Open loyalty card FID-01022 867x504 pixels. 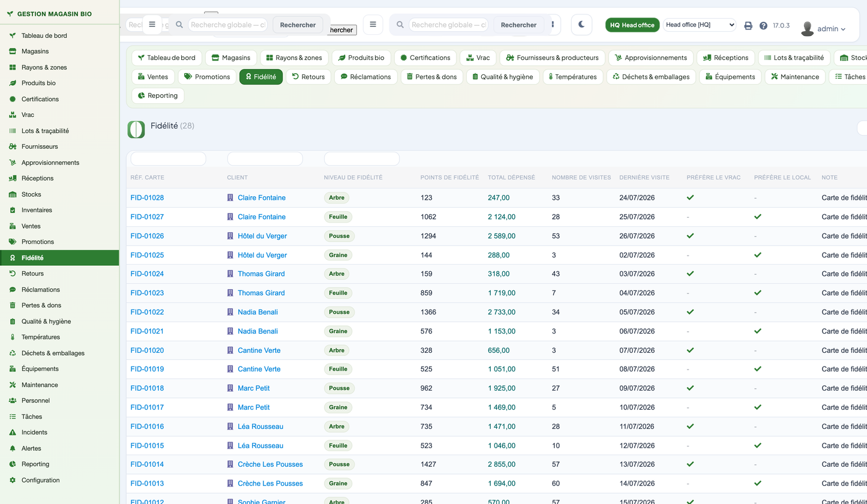tap(147, 312)
